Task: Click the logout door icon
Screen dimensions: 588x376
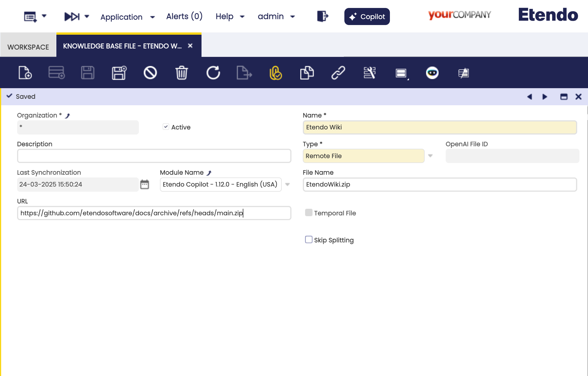Action: (x=322, y=16)
